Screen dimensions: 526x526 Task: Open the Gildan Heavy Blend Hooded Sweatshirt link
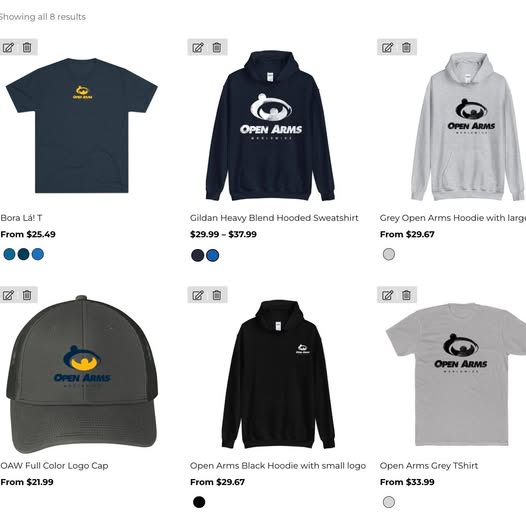point(274,218)
